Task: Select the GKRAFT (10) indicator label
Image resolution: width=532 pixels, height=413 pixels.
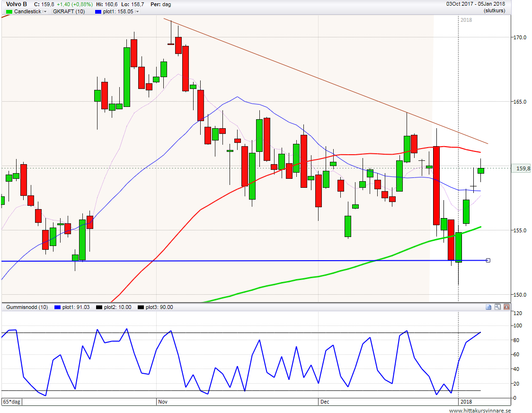Action: coord(69,11)
